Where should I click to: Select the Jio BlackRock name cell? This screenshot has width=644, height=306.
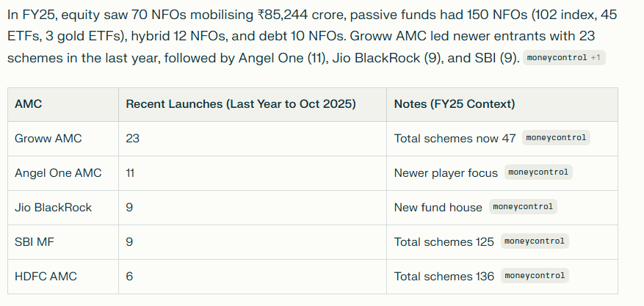click(x=53, y=208)
